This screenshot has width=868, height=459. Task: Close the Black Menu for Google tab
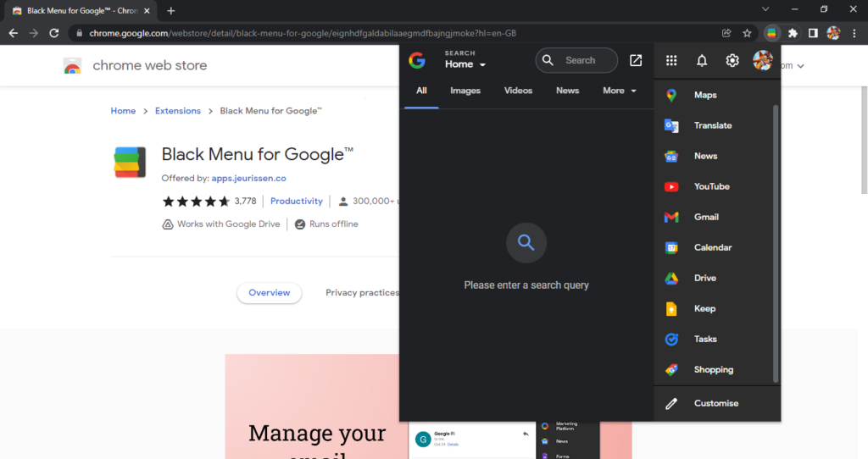pyautogui.click(x=147, y=11)
